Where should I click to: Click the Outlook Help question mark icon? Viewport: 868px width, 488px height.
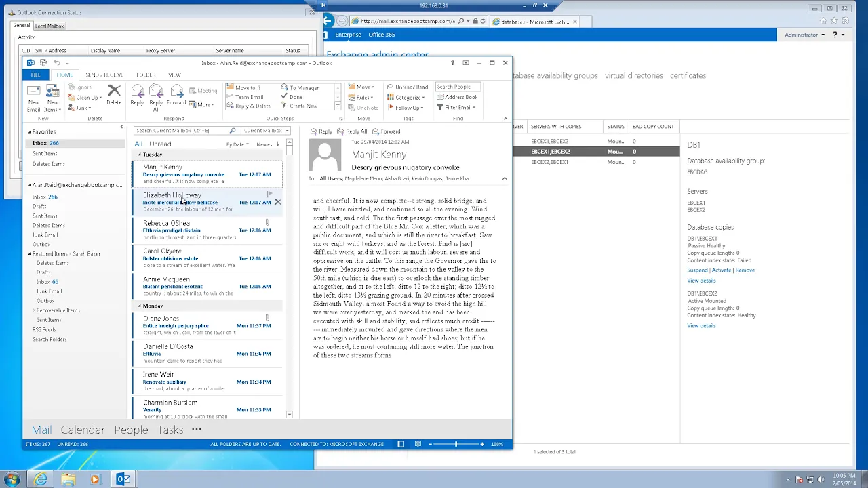(x=452, y=63)
